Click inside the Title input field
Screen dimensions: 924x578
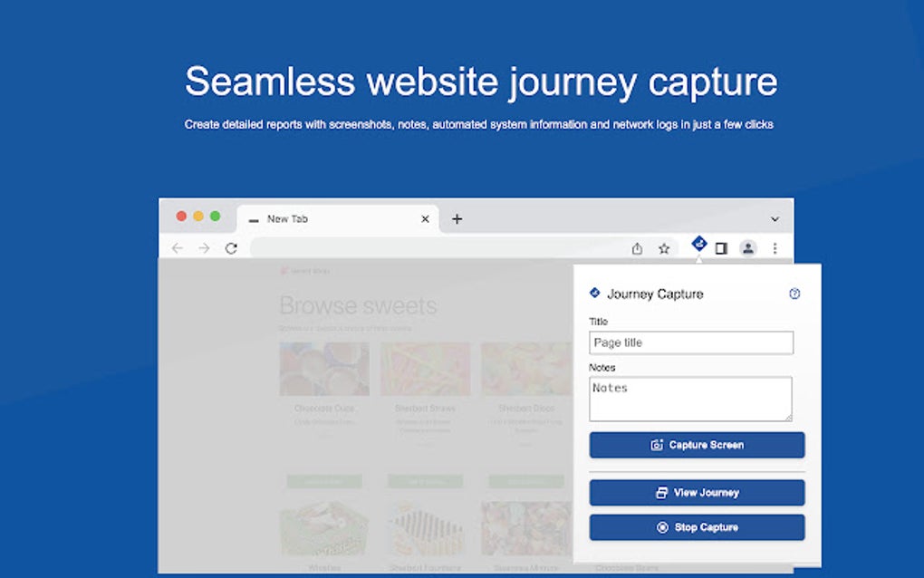690,342
